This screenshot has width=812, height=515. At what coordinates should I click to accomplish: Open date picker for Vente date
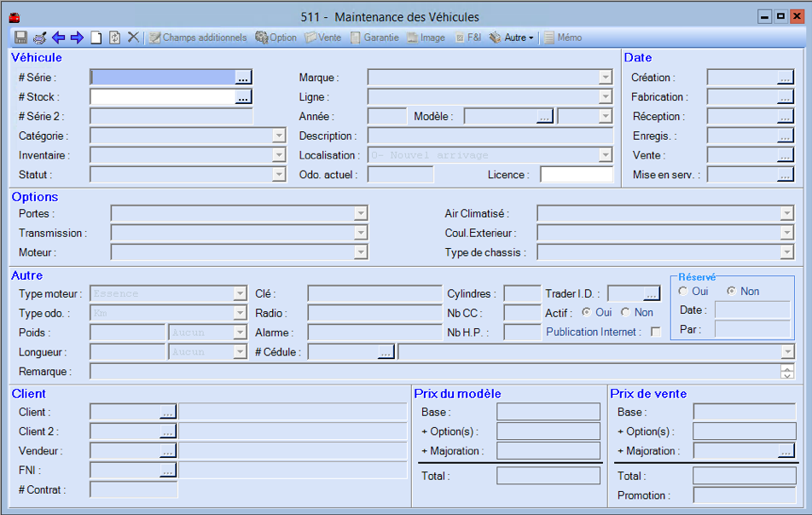click(x=785, y=155)
